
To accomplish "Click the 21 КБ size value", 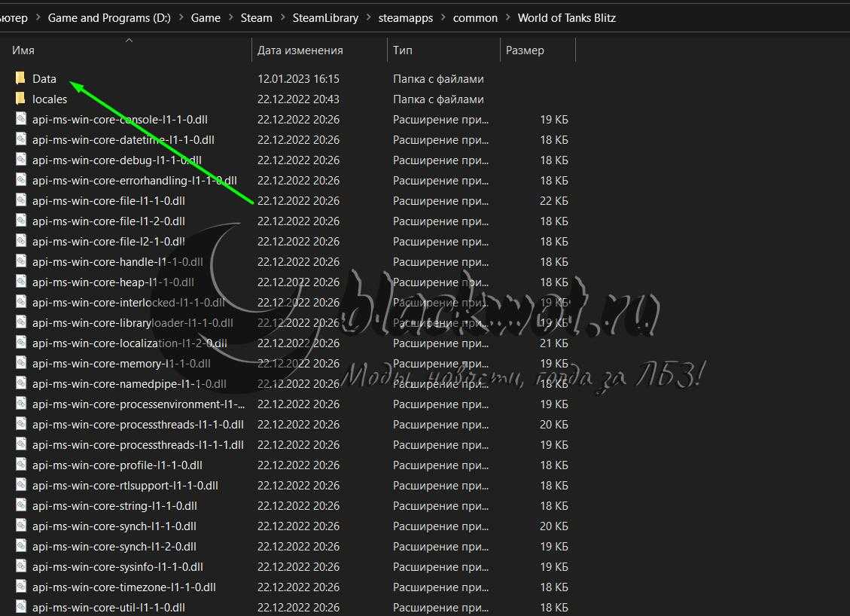I will [554, 343].
